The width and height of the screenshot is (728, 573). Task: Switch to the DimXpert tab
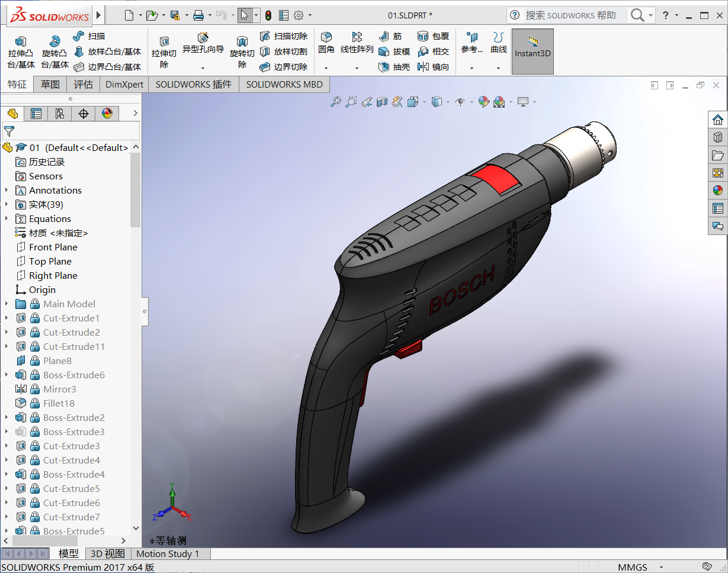point(124,84)
